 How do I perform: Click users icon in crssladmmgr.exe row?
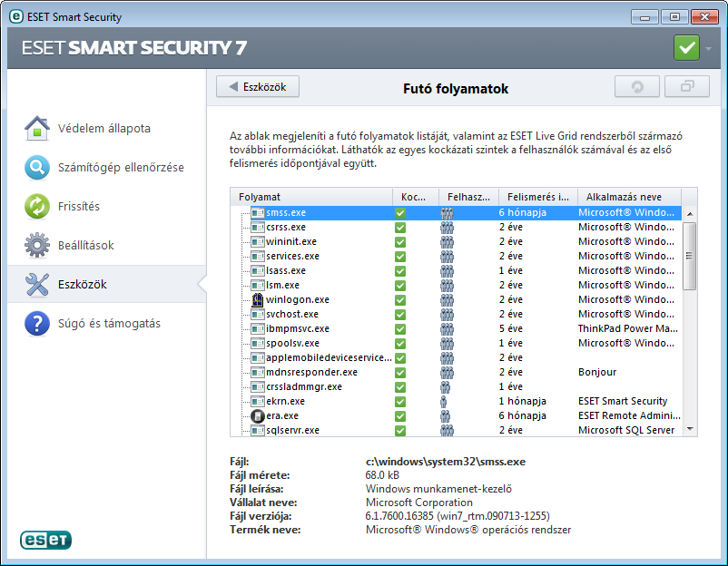[x=445, y=387]
